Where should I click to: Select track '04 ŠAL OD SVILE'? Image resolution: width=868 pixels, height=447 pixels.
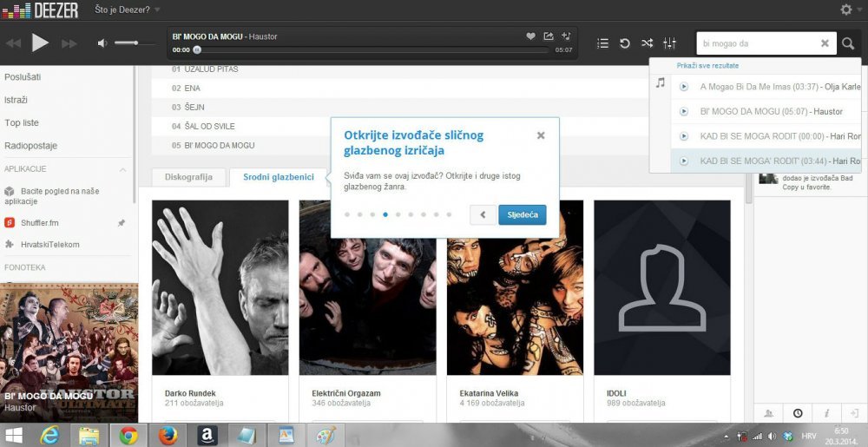coord(203,126)
